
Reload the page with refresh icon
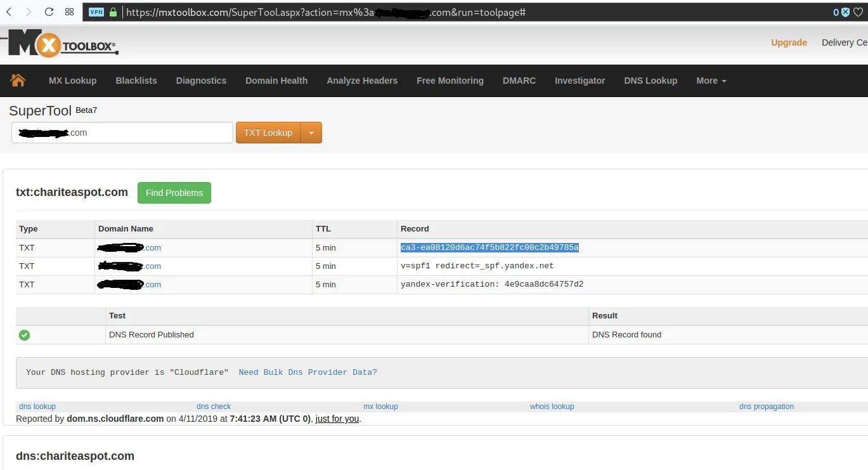tap(49, 11)
